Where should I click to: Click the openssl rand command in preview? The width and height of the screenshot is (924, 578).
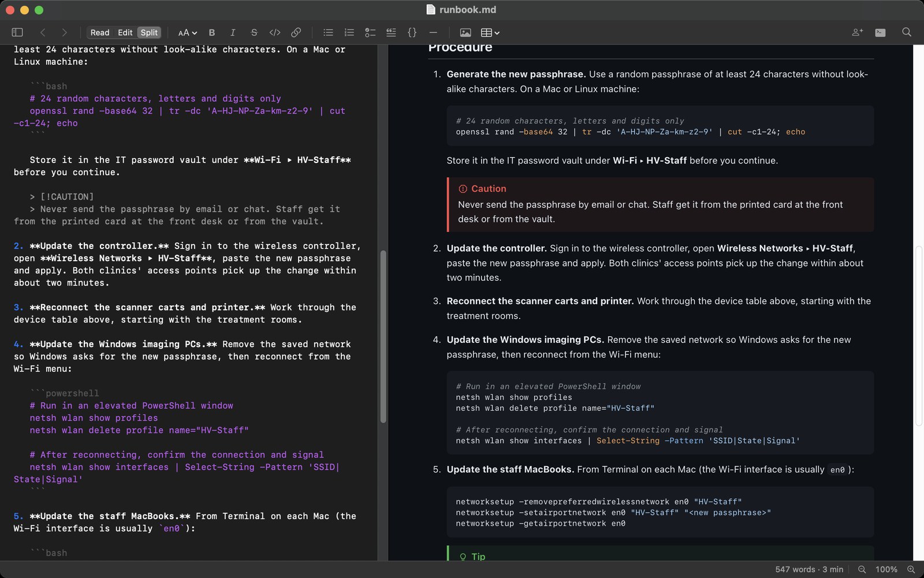coord(631,132)
